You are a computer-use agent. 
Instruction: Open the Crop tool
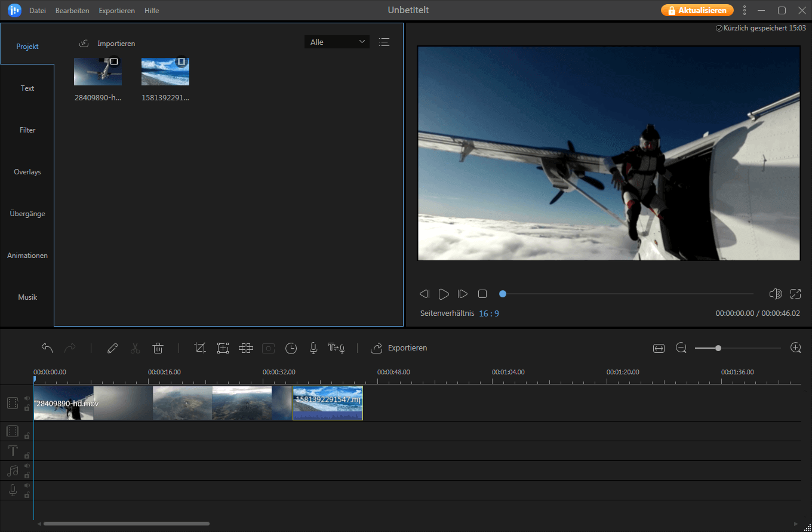pyautogui.click(x=200, y=348)
